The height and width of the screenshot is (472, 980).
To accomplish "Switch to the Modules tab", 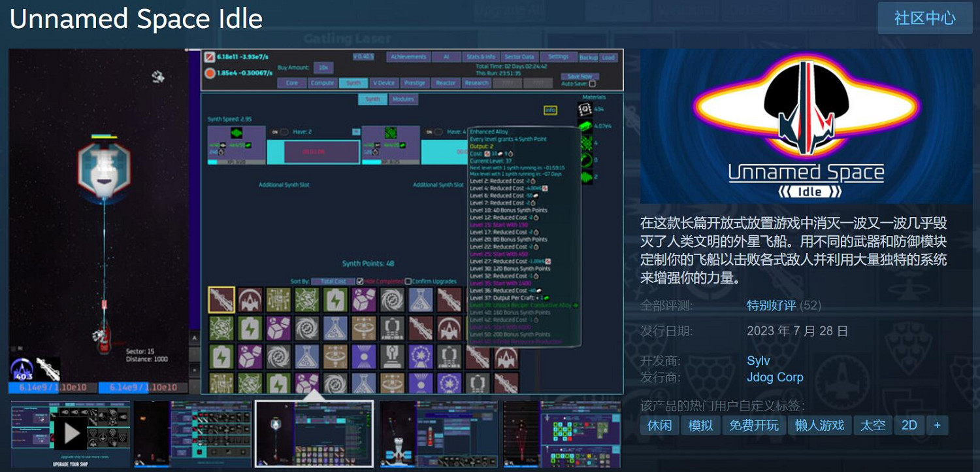I will pyautogui.click(x=404, y=99).
